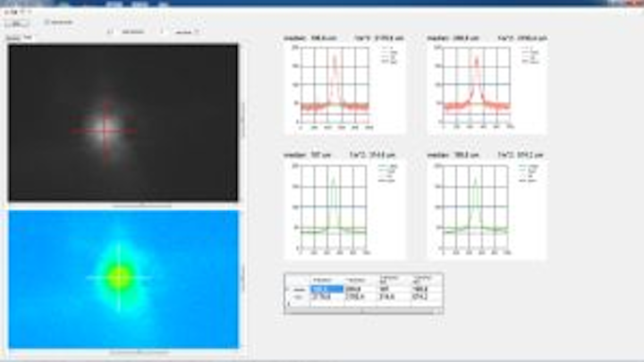Click the 374.2 cell in the results table

[427, 297]
